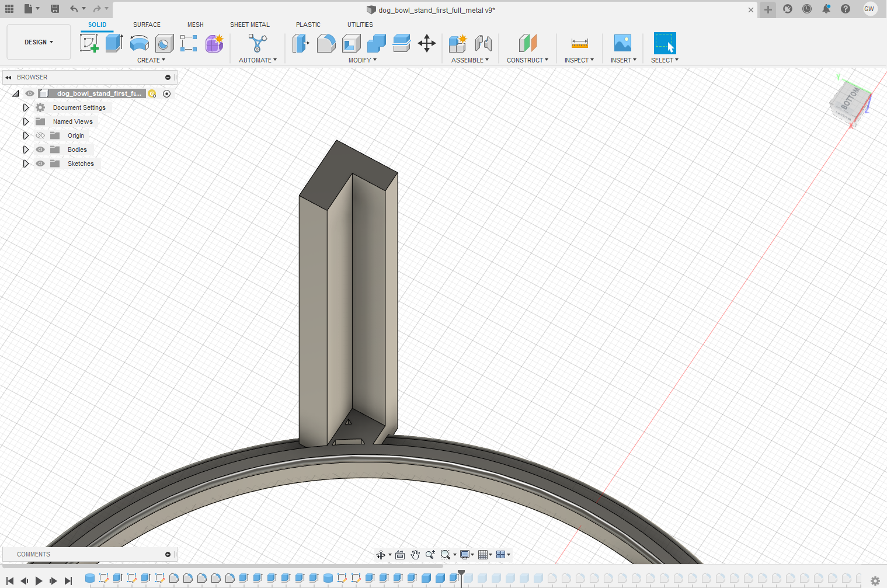
Task: Select the Pan hand tool
Action: pos(415,555)
